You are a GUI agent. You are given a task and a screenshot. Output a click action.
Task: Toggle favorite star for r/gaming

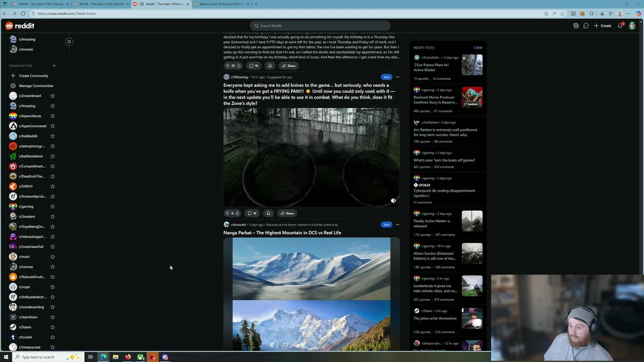pyautogui.click(x=52, y=206)
